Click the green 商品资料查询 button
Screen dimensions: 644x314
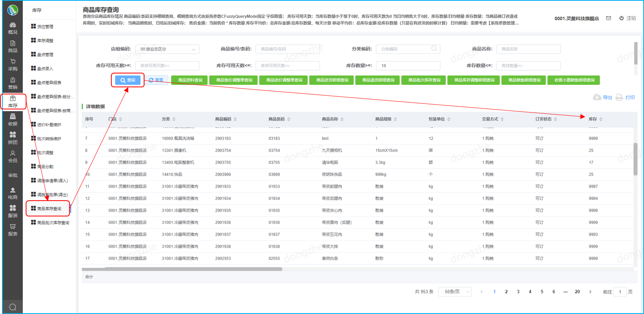pyautogui.click(x=190, y=80)
